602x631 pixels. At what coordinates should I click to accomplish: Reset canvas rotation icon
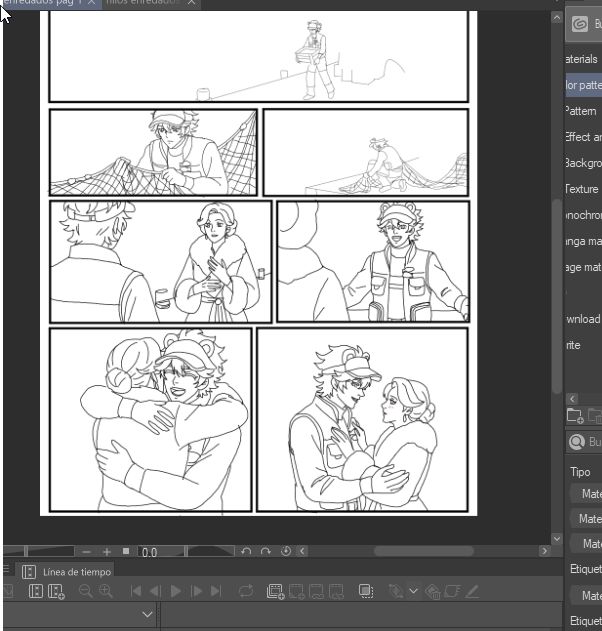[x=286, y=551]
